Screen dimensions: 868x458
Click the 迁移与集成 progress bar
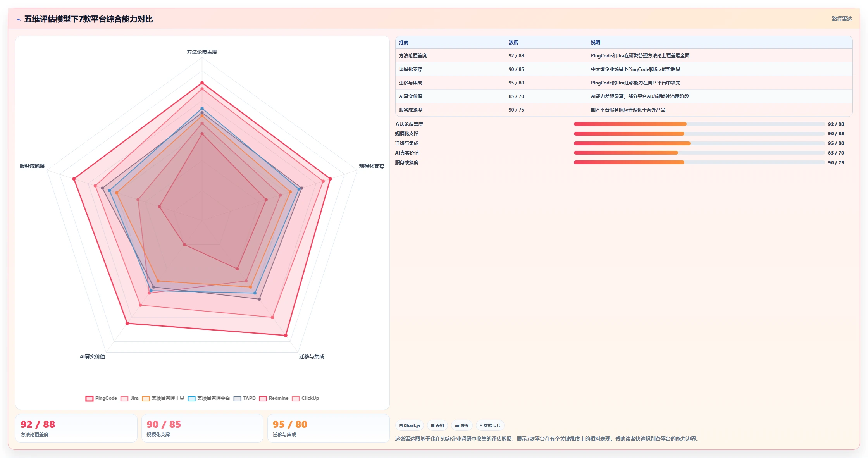coord(699,143)
